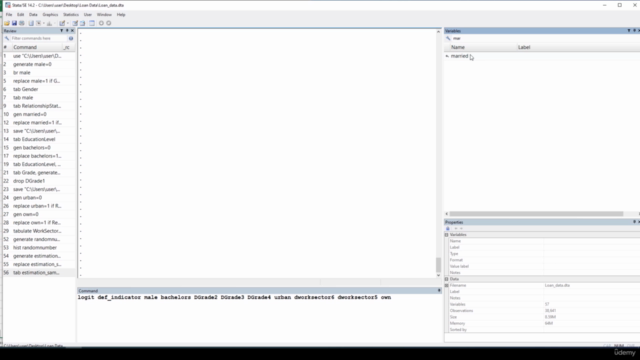Collapse the Data section in Properties

tap(447, 279)
